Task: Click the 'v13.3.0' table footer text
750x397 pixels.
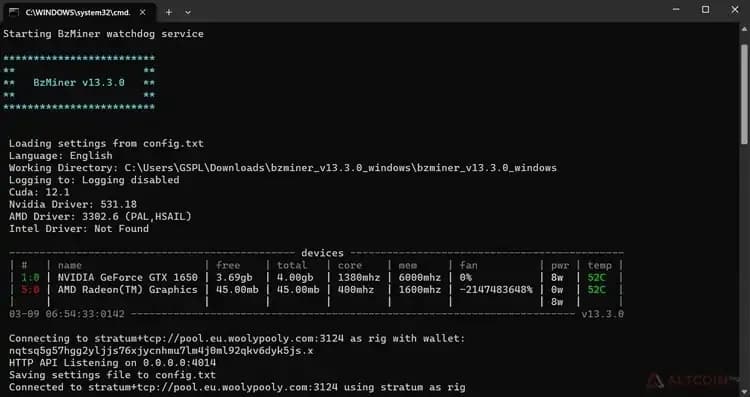Action: tap(603, 314)
